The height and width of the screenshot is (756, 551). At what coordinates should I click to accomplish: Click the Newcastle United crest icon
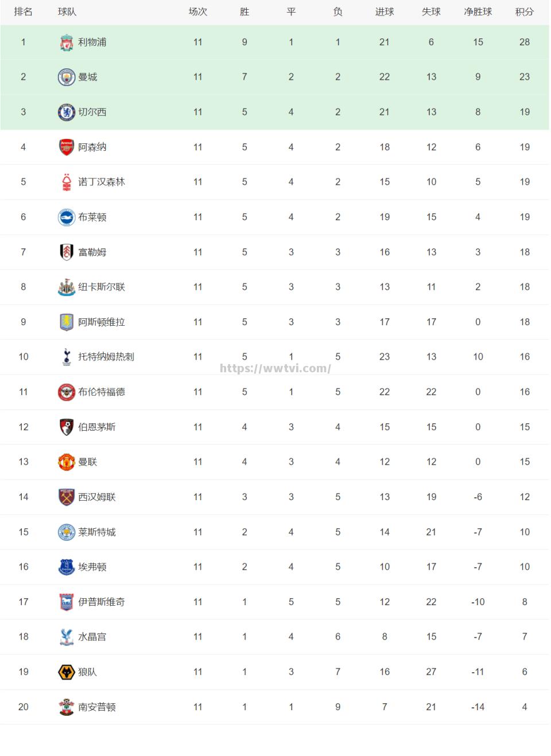67,287
